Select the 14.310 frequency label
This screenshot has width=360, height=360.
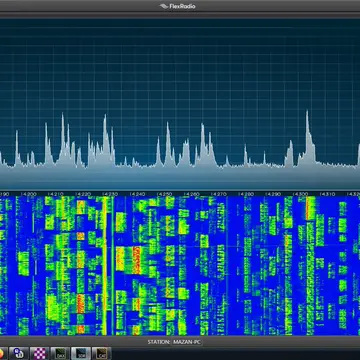pos(328,194)
